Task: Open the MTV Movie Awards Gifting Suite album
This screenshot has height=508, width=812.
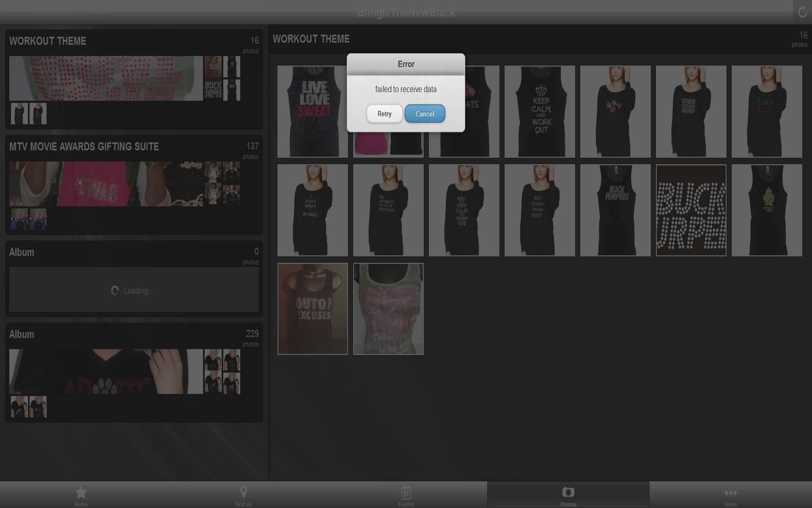Action: 134,186
